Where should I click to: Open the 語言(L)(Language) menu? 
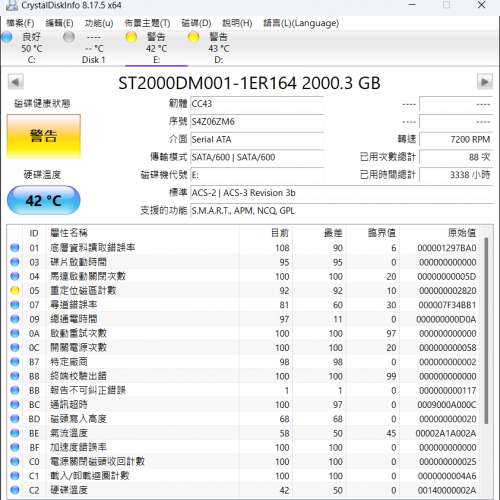pos(301,23)
